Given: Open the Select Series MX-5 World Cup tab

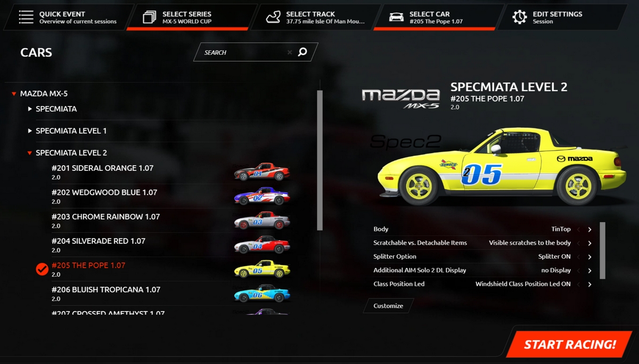Looking at the screenshot, I should click(193, 18).
